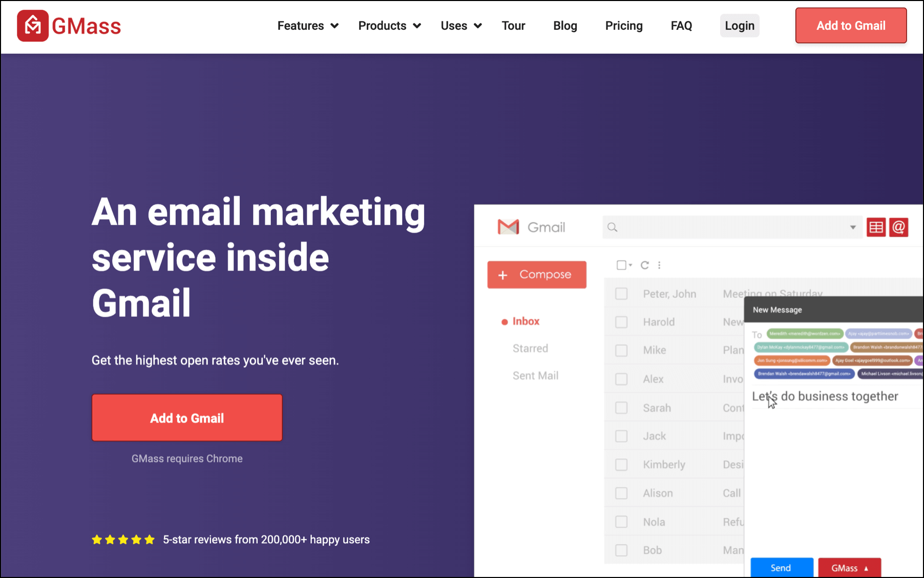Go to the Blog page
This screenshot has width=924, height=578.
click(565, 26)
